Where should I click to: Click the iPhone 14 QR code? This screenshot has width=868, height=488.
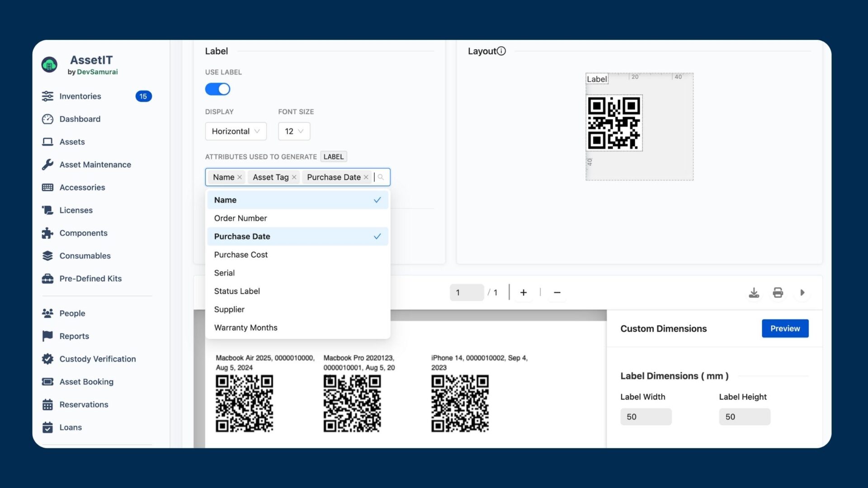pos(460,404)
